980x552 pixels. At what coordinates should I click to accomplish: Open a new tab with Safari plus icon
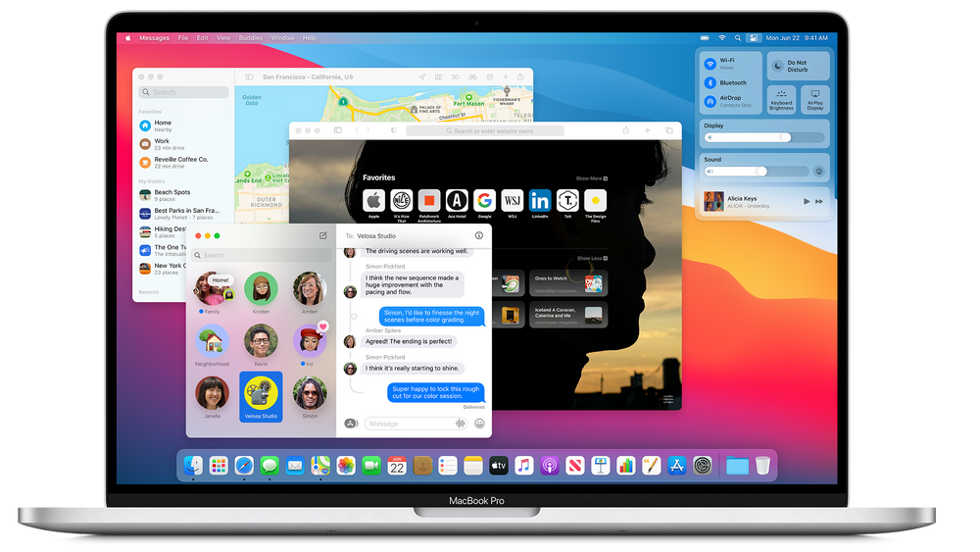point(648,130)
